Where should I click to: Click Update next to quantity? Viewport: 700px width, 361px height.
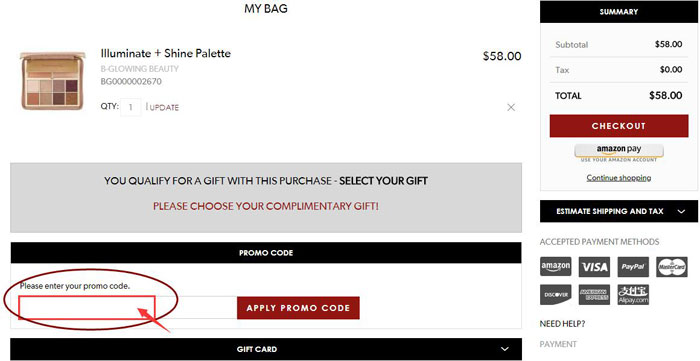coord(164,108)
